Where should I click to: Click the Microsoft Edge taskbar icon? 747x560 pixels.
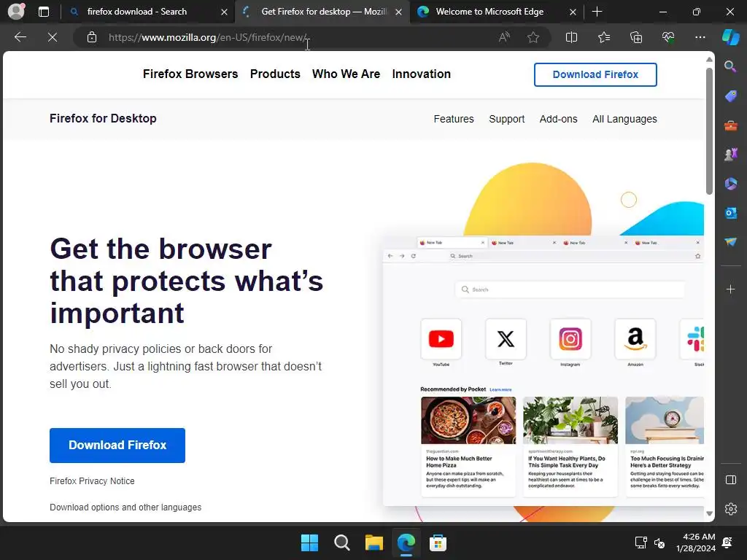(x=406, y=542)
